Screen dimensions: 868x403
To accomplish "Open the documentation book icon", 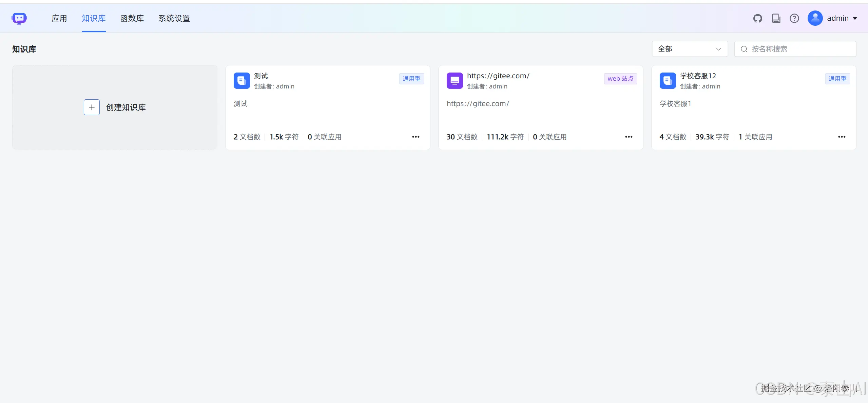I will [x=776, y=18].
